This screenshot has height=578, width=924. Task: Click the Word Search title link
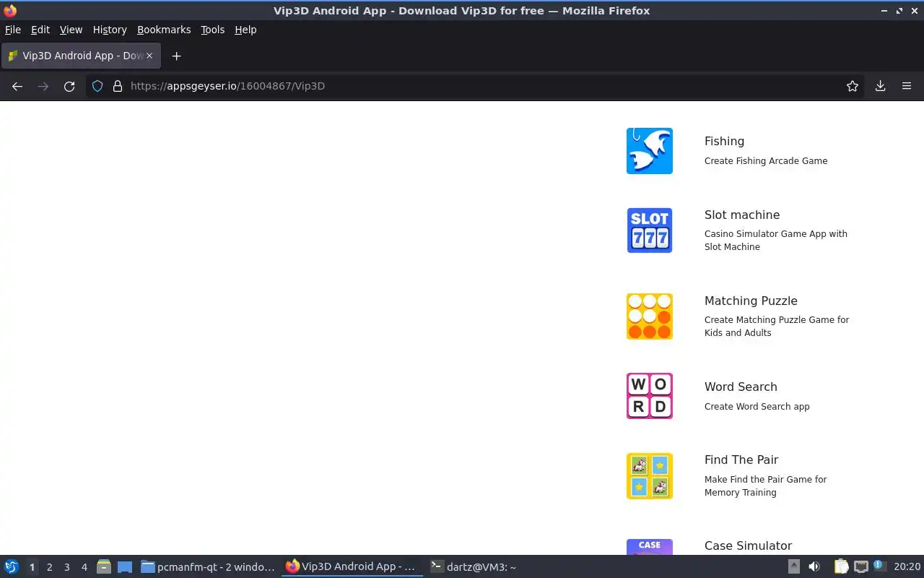(741, 387)
